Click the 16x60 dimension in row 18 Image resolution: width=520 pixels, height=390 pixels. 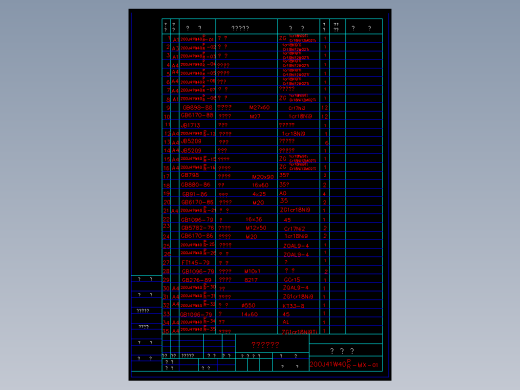click(260, 185)
